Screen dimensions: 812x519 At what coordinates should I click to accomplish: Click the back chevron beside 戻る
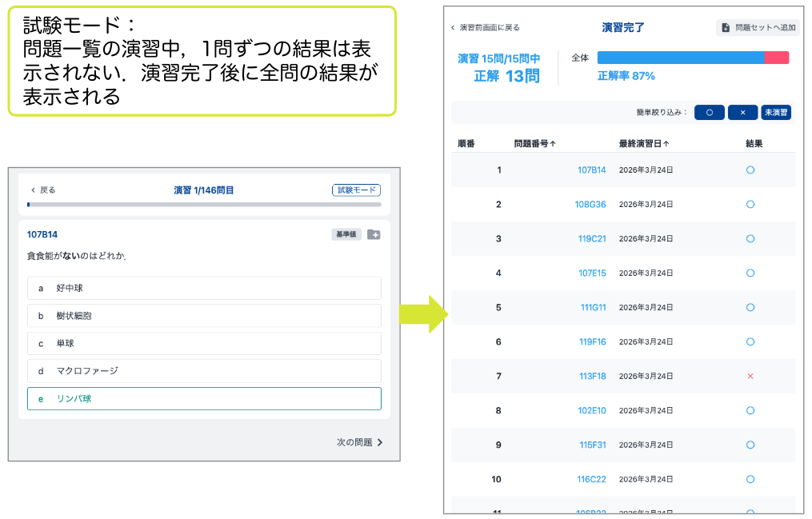click(33, 190)
